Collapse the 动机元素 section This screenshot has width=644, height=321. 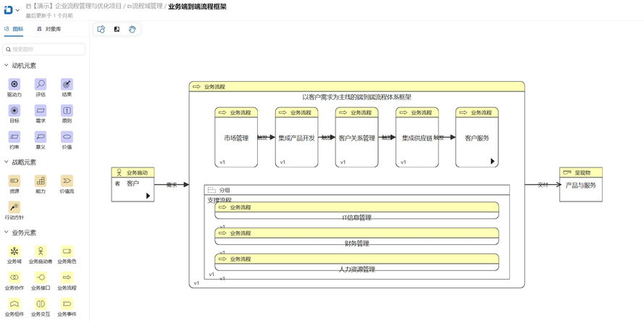[7, 66]
